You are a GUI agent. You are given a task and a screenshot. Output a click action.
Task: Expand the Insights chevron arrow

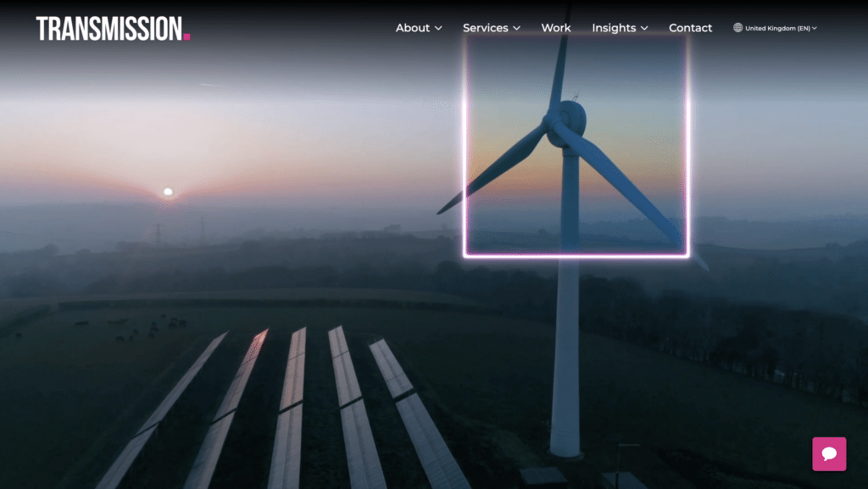[644, 28]
